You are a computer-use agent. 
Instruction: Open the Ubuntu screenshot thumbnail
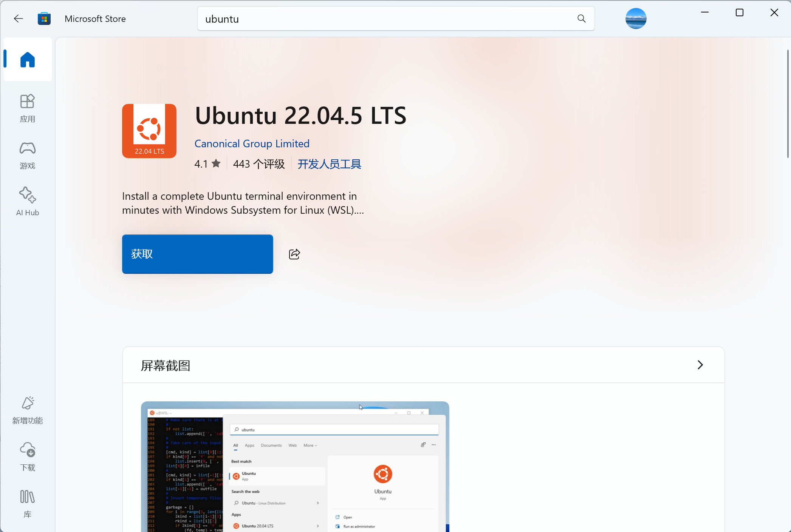tap(295, 468)
